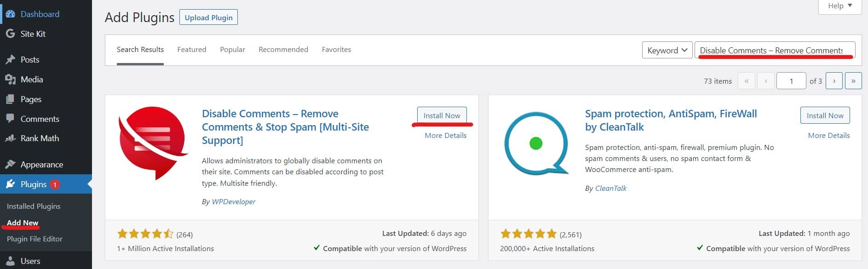Click the CleanTalk five-star rating
Image resolution: width=868 pixels, height=269 pixels.
pyautogui.click(x=529, y=234)
